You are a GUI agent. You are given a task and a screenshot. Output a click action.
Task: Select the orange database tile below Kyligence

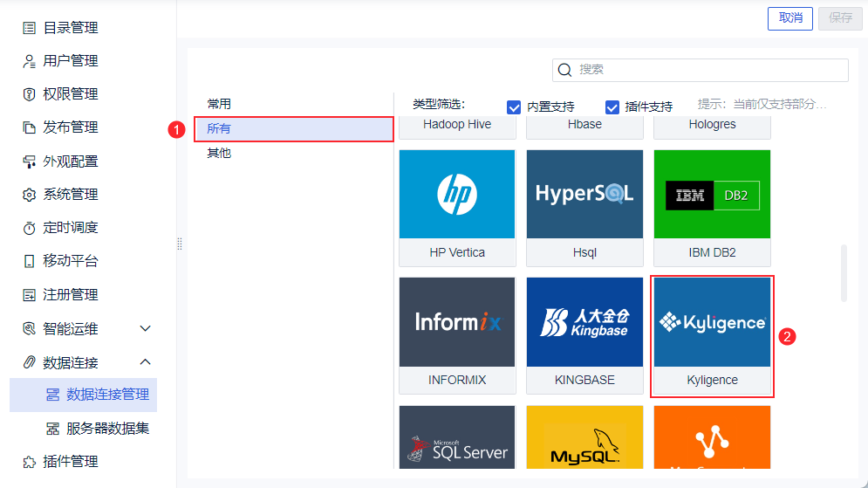point(712,437)
